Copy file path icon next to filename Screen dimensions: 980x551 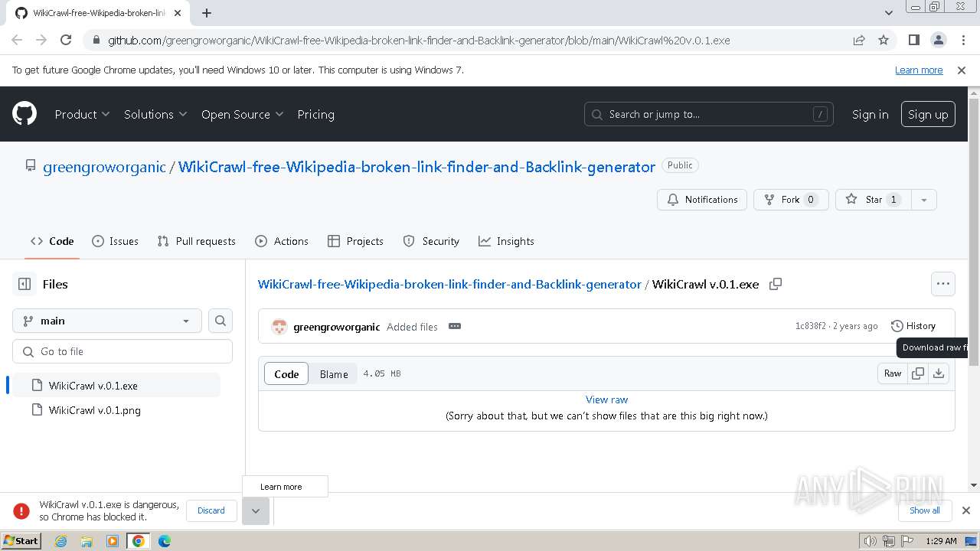(776, 284)
